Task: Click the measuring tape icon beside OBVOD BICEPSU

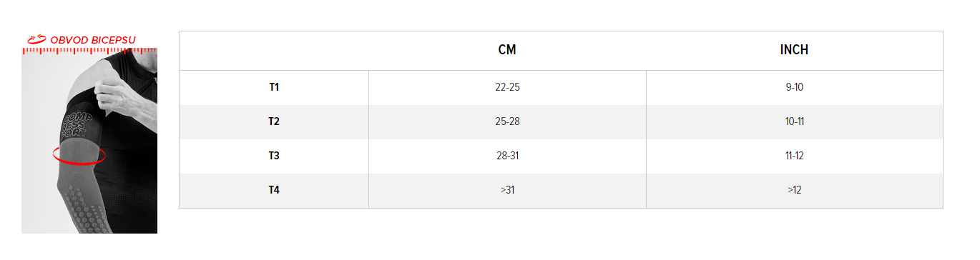Action: (x=36, y=40)
